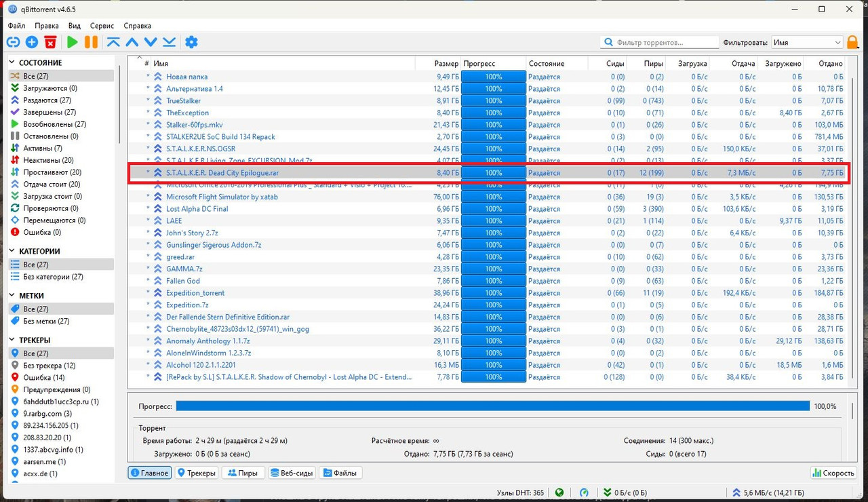Click the download speed indicator in status bar
The width and height of the screenshot is (868, 502).
624,493
